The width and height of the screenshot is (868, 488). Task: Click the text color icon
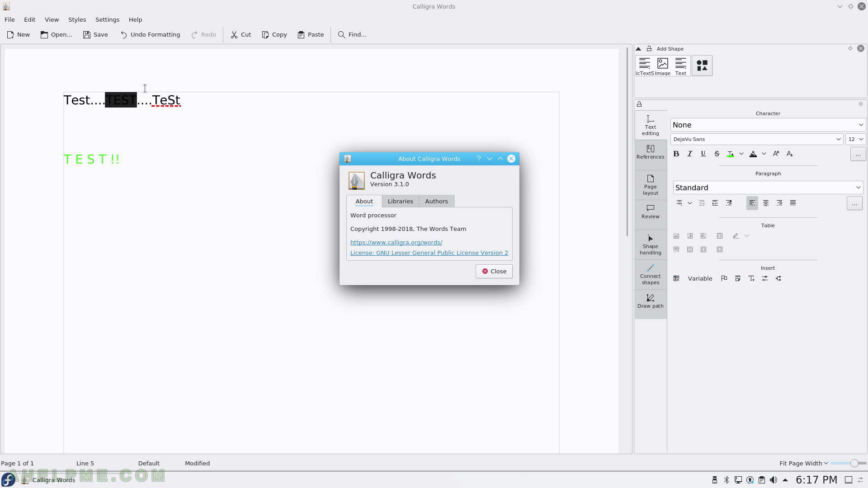click(x=731, y=154)
